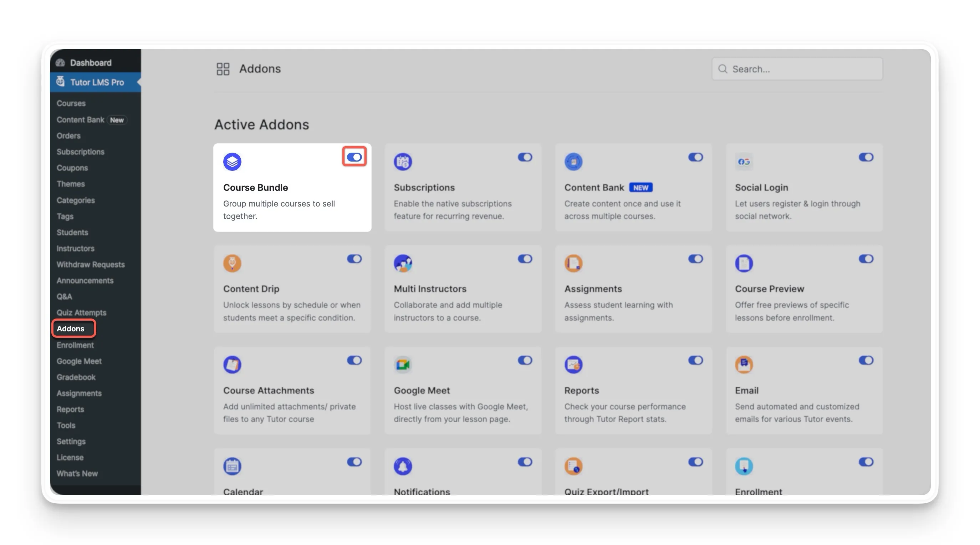Image resolution: width=980 pixels, height=545 pixels.
Task: Click the Google Meet addon card icon
Action: (x=403, y=365)
